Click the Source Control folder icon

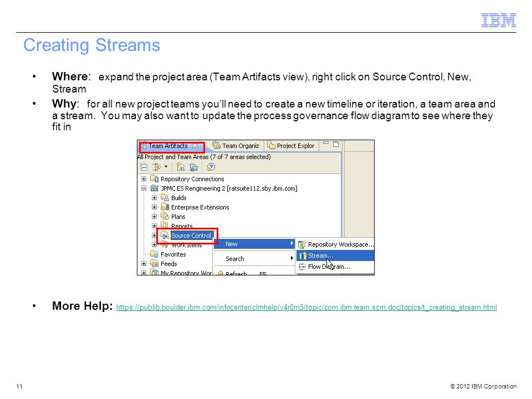click(165, 235)
